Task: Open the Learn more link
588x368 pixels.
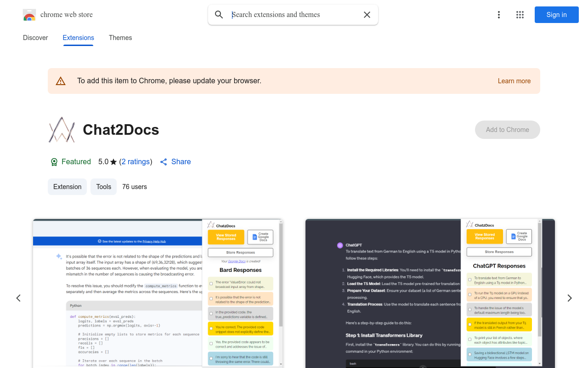Action: coord(514,81)
